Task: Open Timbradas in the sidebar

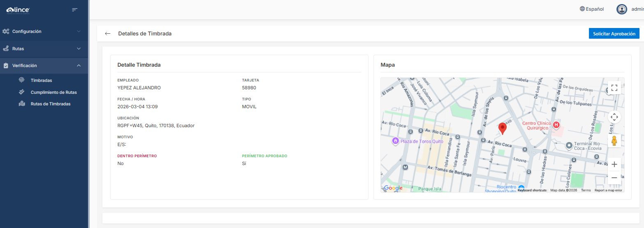Action: pyautogui.click(x=41, y=81)
